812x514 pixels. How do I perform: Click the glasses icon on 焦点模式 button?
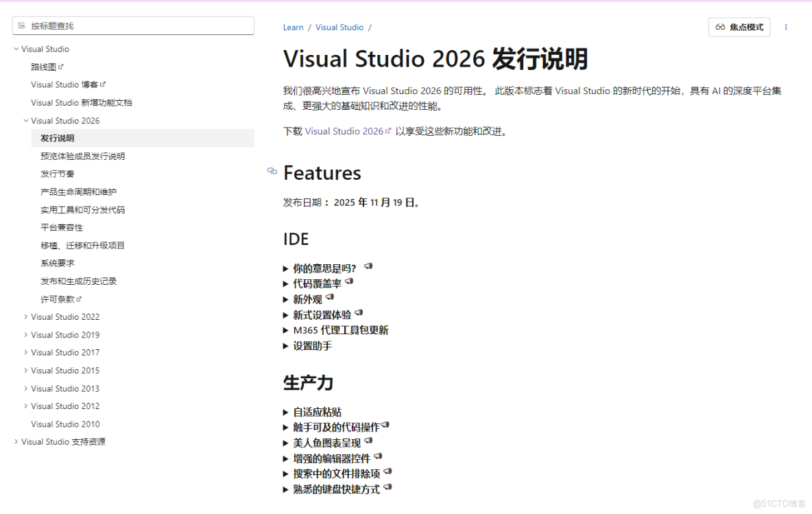click(x=720, y=27)
